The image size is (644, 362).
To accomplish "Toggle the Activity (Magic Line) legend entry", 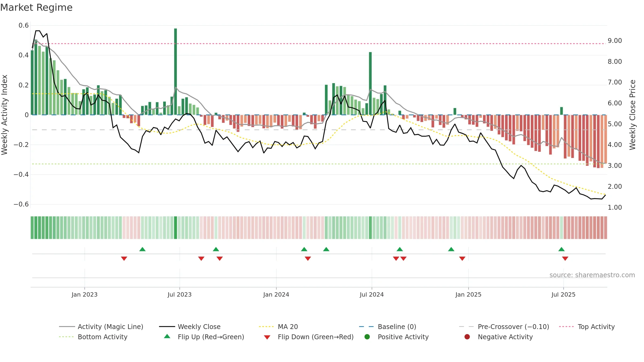I will (x=101, y=327).
